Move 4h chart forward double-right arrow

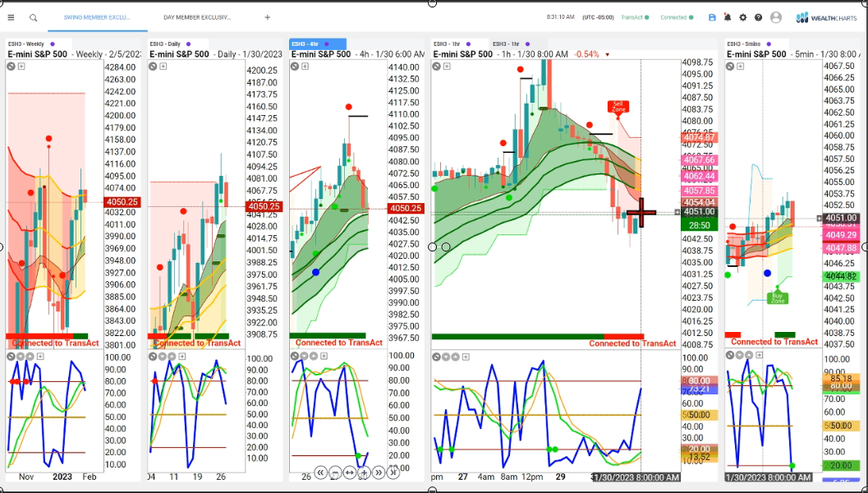click(x=378, y=472)
